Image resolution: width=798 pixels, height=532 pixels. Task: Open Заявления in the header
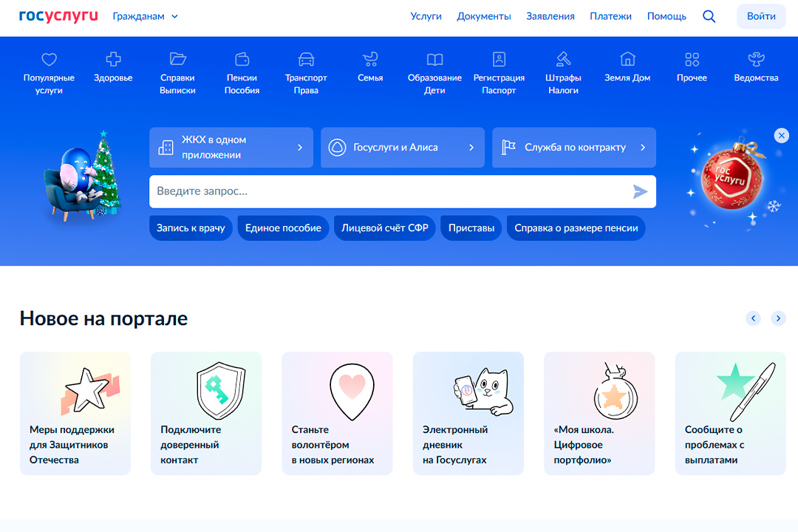pos(550,16)
